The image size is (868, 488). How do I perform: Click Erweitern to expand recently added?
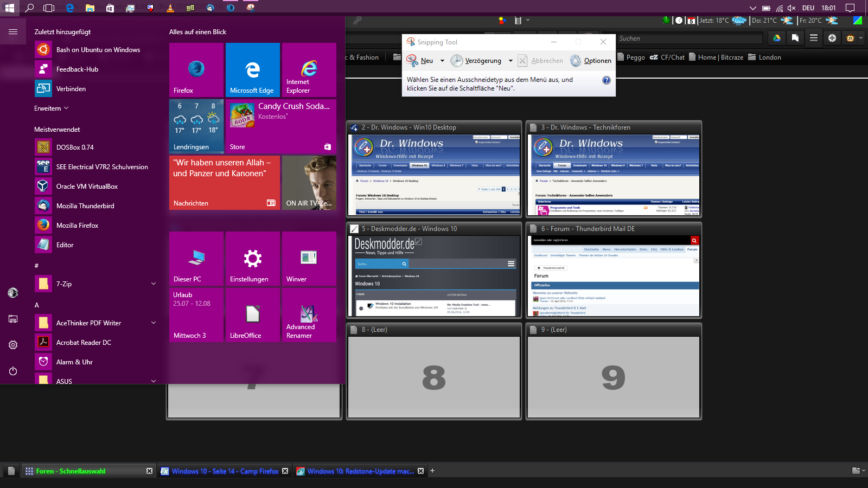tap(52, 108)
